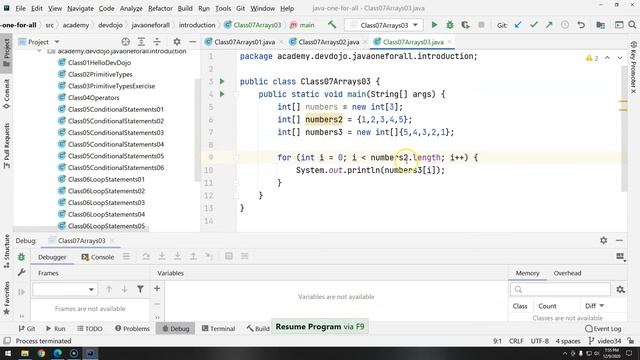This screenshot has width=640, height=360.
Task: Select Class05ConditionalStatements06 file
Action: (116, 167)
